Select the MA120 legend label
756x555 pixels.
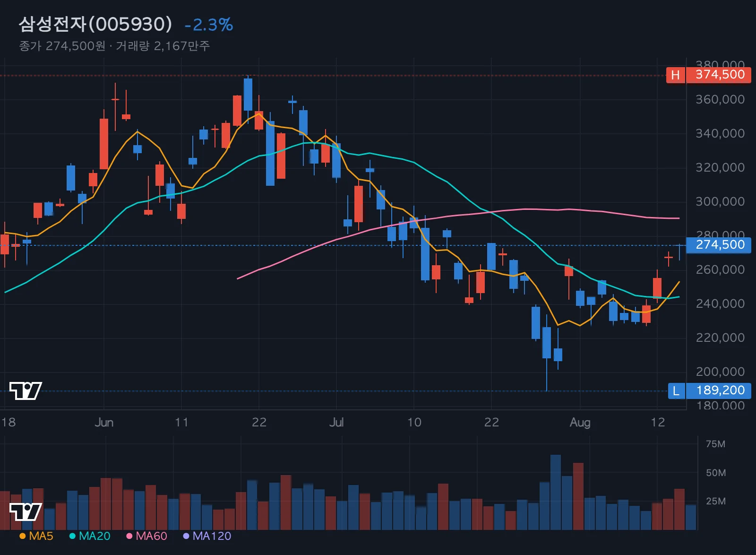[x=212, y=536]
